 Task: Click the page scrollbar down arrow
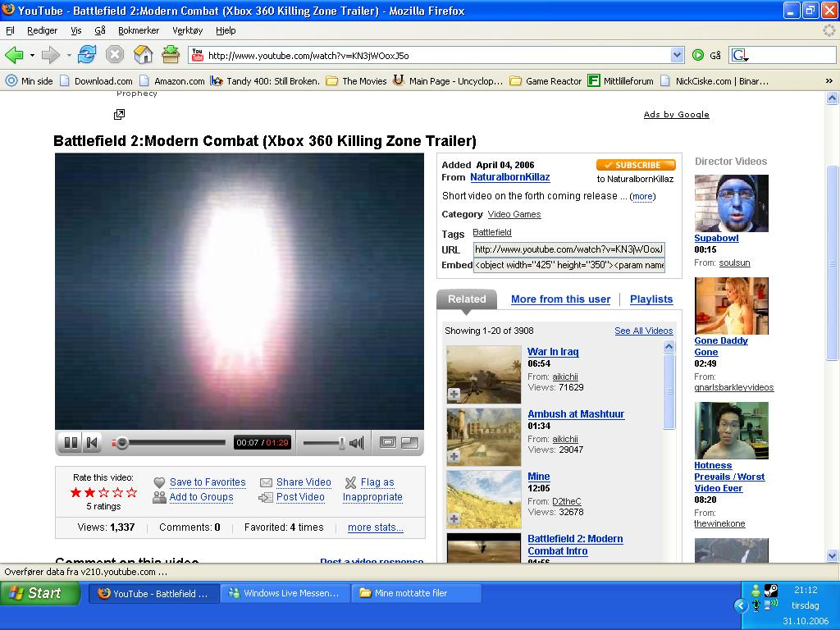click(832, 555)
